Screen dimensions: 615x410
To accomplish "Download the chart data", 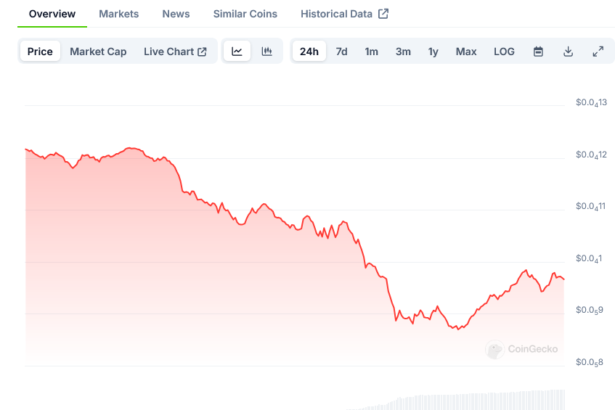I will coord(568,52).
